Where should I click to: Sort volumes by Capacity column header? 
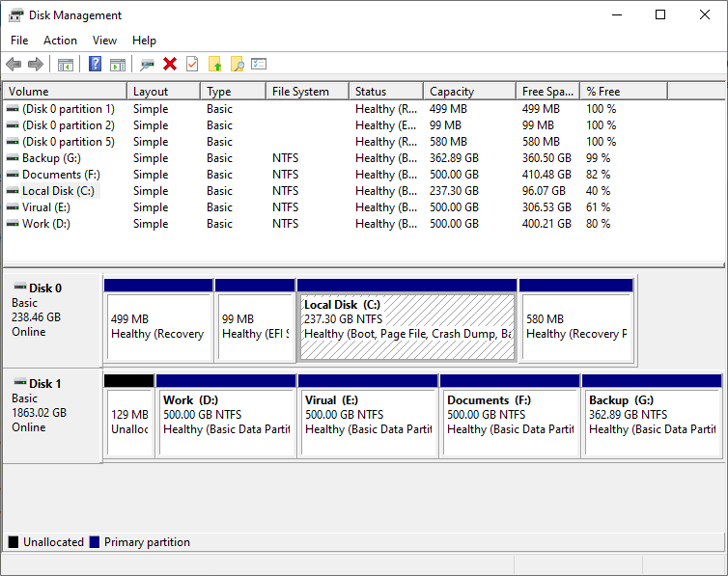467,92
